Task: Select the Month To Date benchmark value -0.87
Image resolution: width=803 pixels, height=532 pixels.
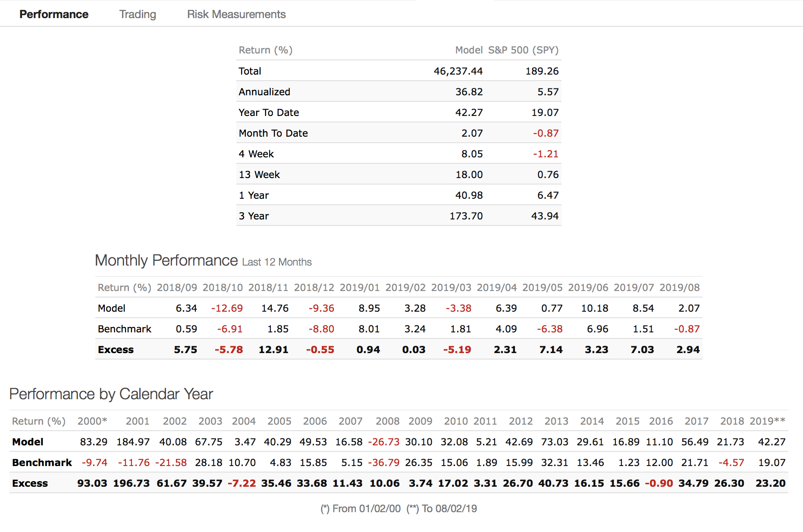Action: [545, 133]
